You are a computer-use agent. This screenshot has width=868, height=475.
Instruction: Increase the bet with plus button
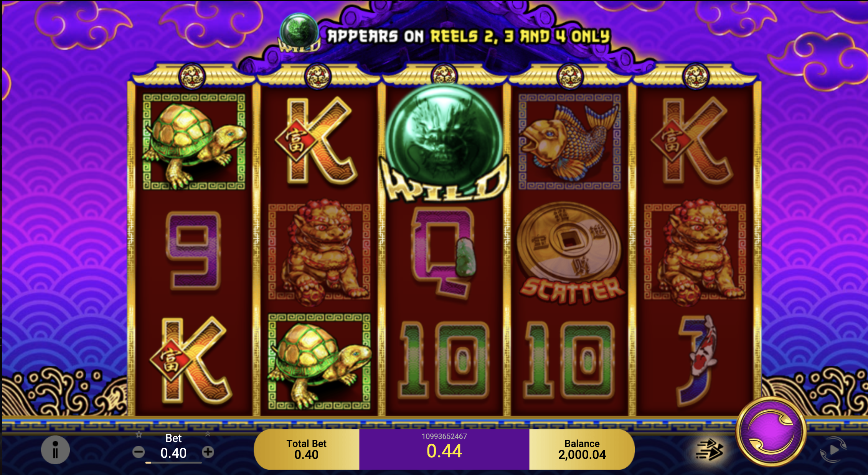click(208, 452)
